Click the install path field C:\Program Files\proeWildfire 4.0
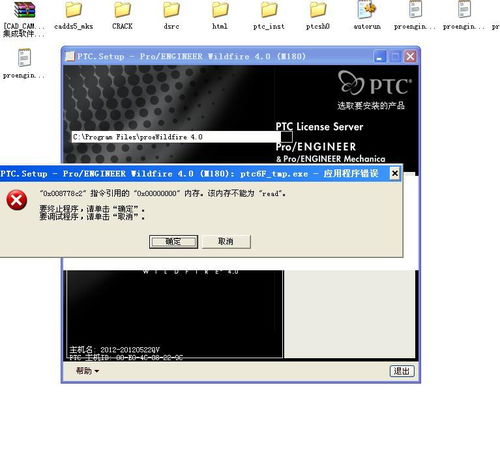500x452 pixels. point(176,137)
